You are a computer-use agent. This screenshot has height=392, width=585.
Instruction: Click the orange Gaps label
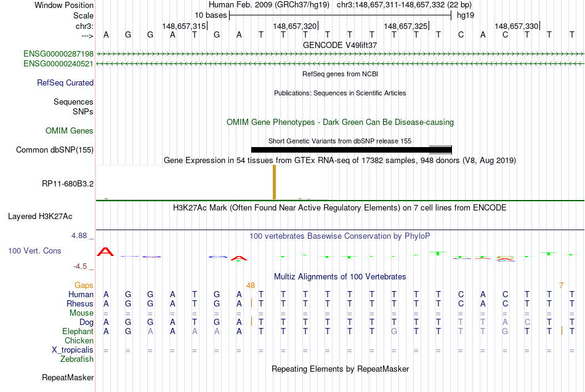click(x=84, y=285)
